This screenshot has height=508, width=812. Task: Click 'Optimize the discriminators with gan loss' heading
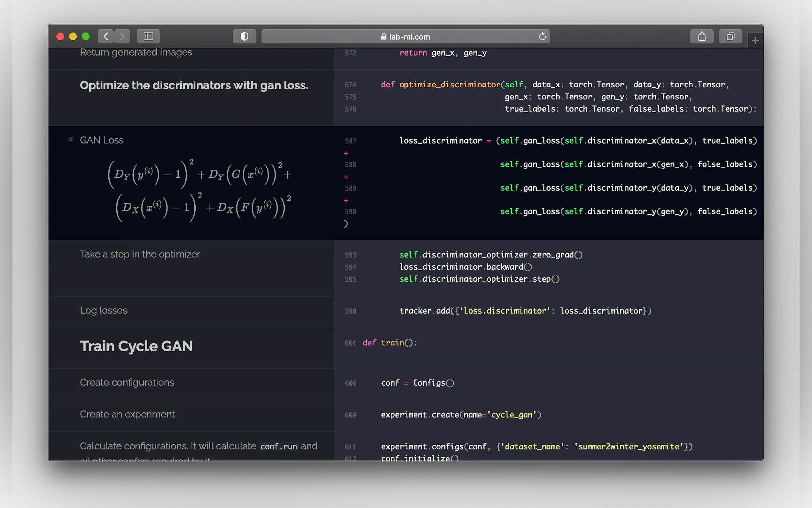194,85
